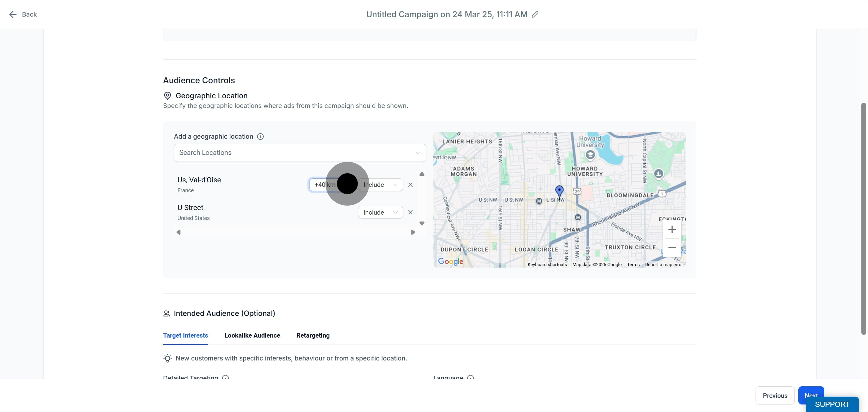The height and width of the screenshot is (412, 868).
Task: Zoom out on the map
Action: 671,248
